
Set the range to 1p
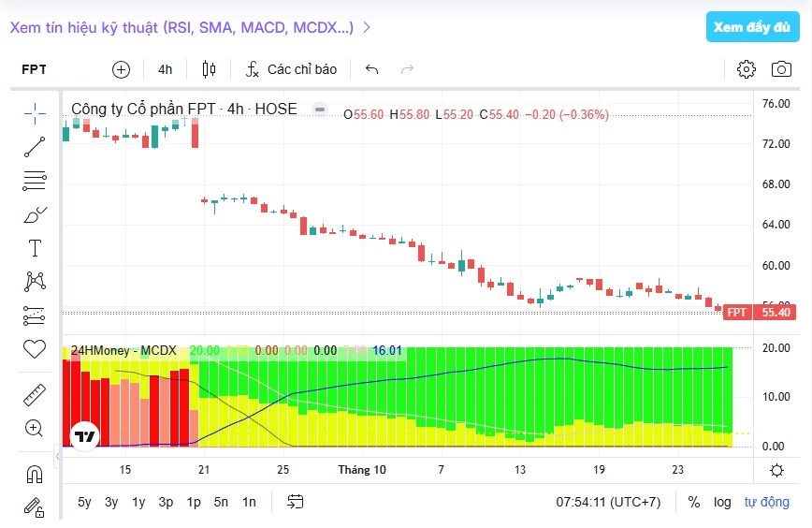pos(194,502)
